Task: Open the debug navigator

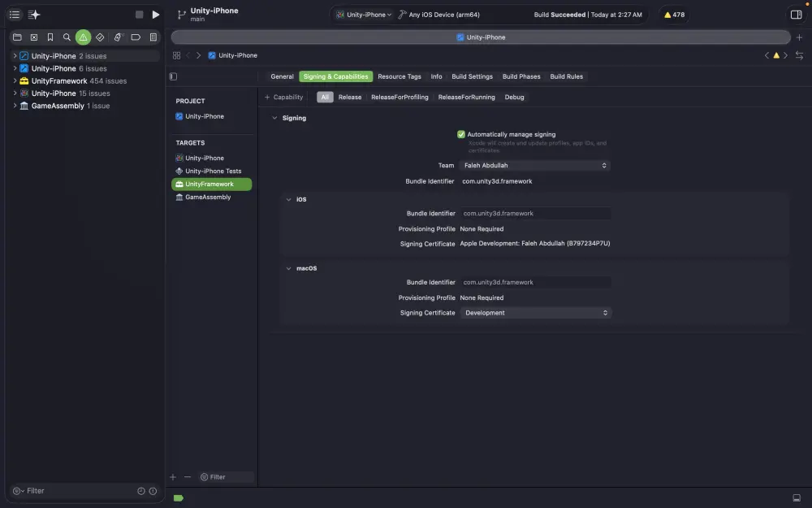Action: point(119,37)
